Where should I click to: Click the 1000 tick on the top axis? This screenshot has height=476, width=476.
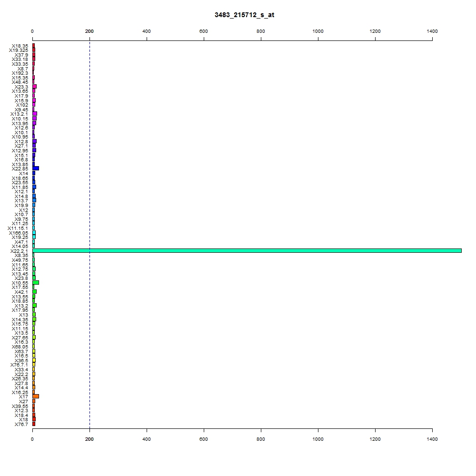point(318,31)
